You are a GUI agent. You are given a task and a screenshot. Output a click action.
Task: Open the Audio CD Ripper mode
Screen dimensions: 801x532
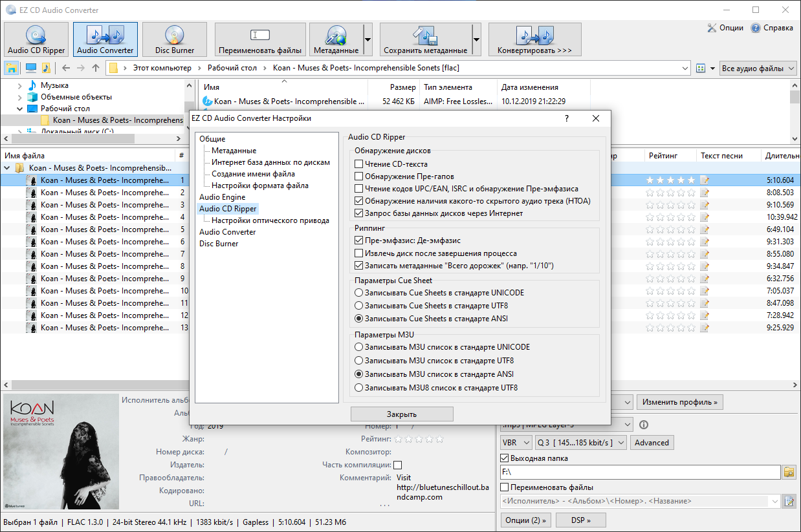coord(36,39)
